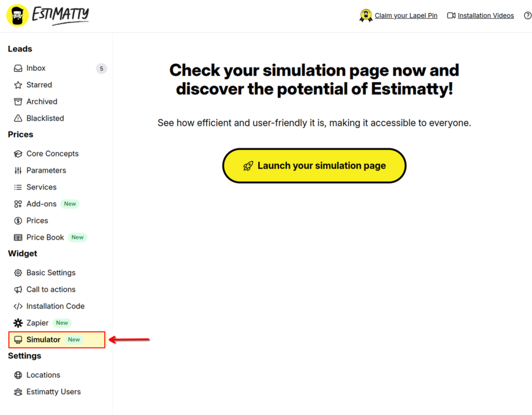Click the video camera icon in header
This screenshot has height=415, width=532.
point(451,16)
